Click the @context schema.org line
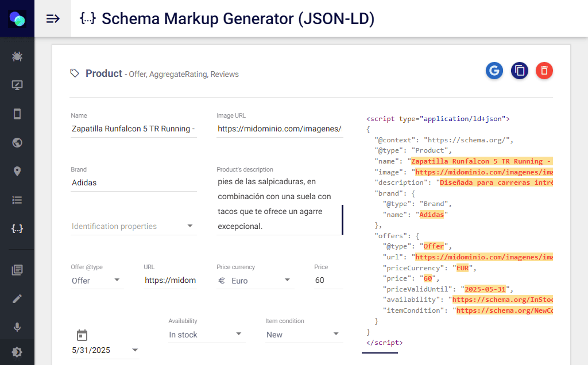The height and width of the screenshot is (365, 588). coord(444,140)
